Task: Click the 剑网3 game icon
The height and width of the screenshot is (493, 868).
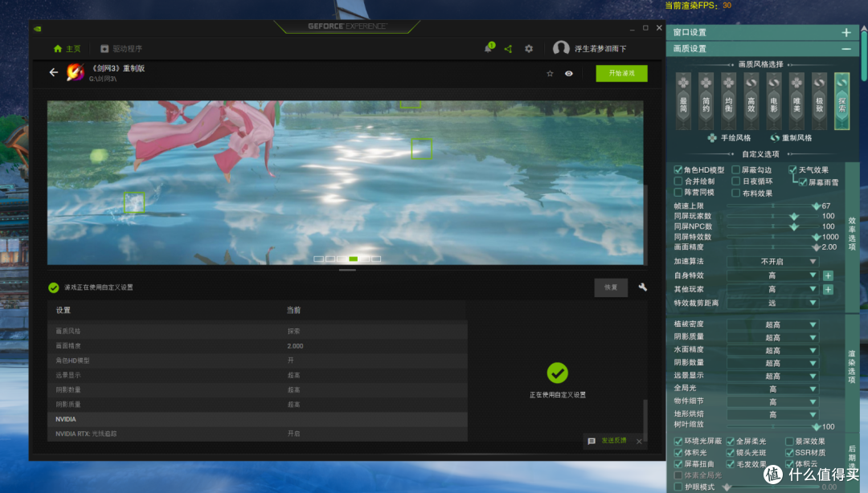Action: point(76,72)
